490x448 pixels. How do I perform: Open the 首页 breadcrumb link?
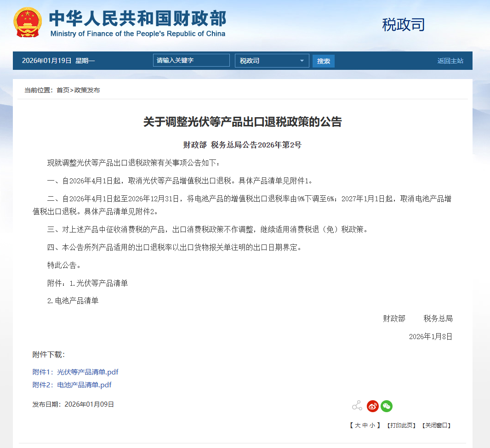coord(63,90)
